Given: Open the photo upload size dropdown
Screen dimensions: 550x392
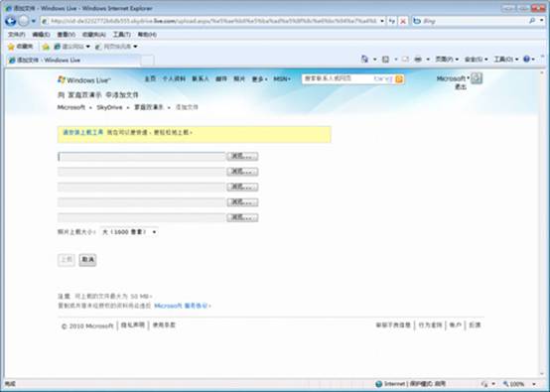Looking at the screenshot, I should 129,232.
